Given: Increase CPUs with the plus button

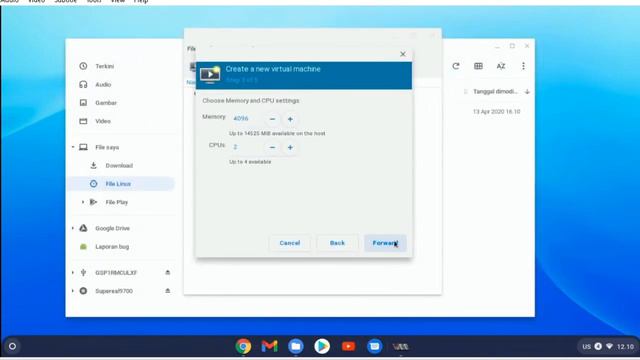Looking at the screenshot, I should [x=290, y=147].
